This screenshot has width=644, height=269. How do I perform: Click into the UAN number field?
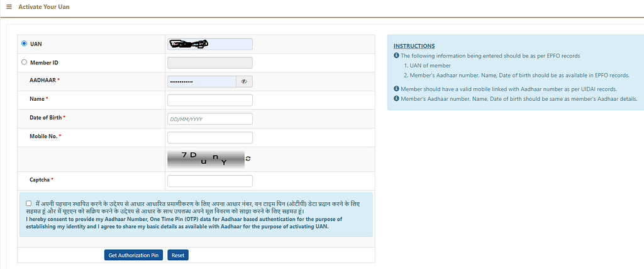(209, 44)
